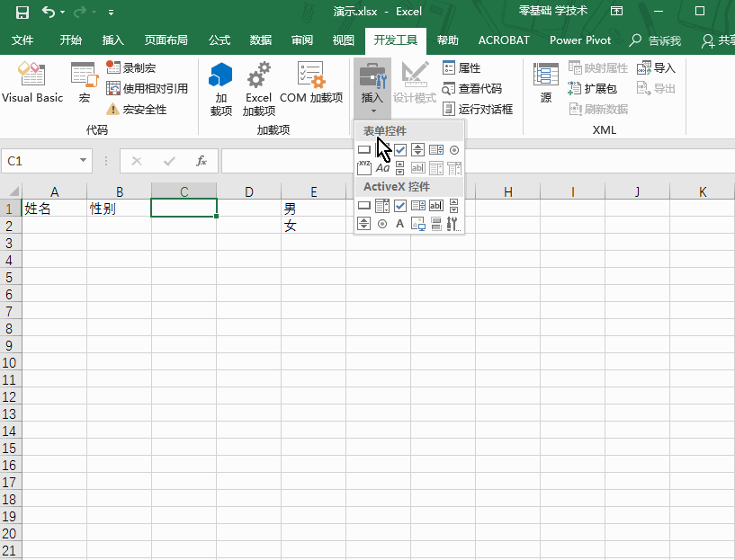
Task: Switch to the ribbon 插入 tab
Action: [113, 40]
